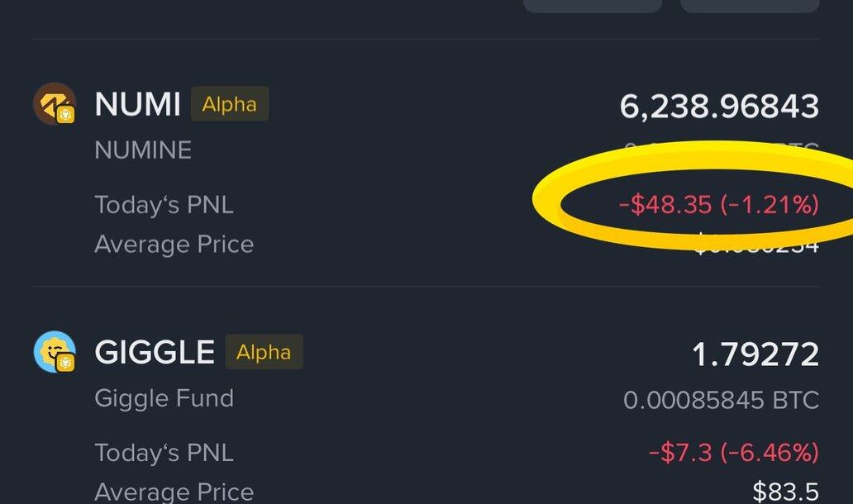This screenshot has width=853, height=504.
Task: Tap the Alpha tag next to GIGGLE
Action: pos(264,353)
